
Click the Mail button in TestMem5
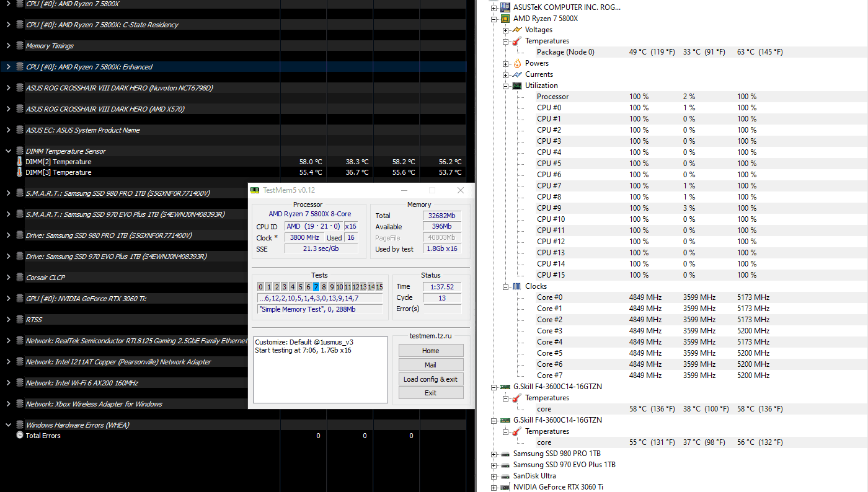pos(431,365)
